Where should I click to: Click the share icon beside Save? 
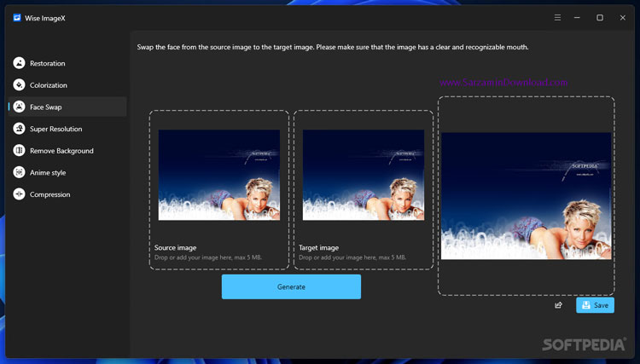click(558, 305)
